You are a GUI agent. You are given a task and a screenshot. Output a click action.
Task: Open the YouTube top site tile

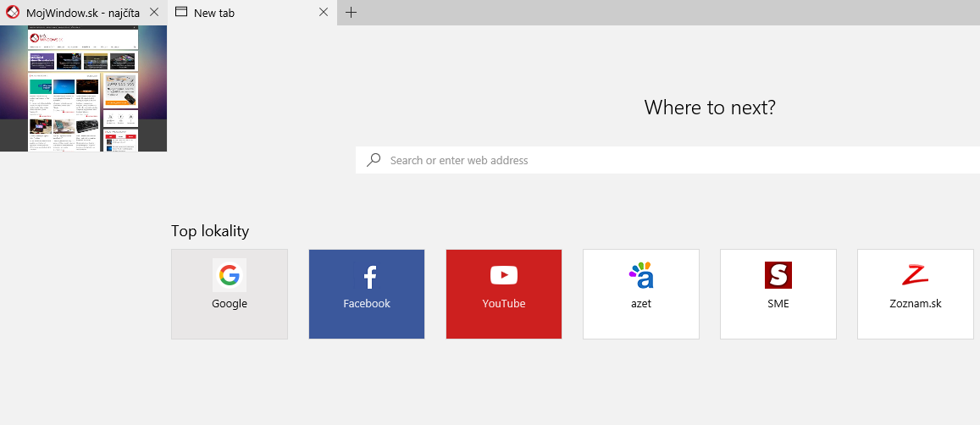[504, 294]
